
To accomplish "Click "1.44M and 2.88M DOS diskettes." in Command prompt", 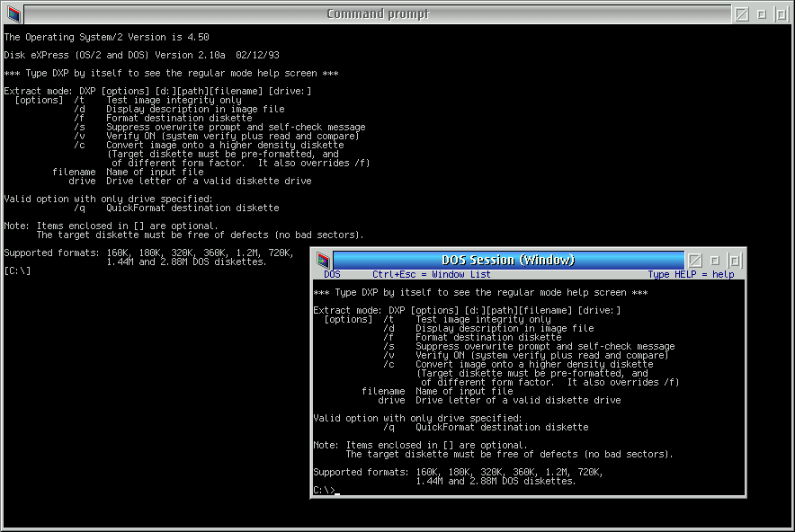I will pyautogui.click(x=186, y=262).
